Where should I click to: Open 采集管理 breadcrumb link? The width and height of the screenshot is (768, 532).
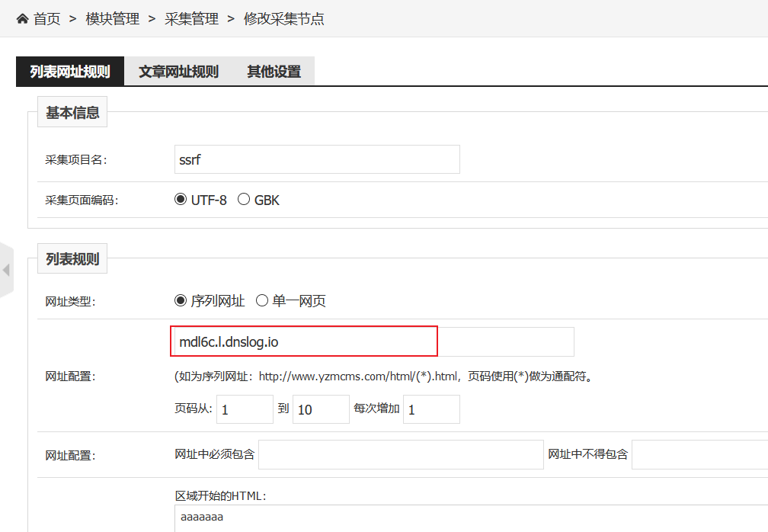[x=191, y=19]
